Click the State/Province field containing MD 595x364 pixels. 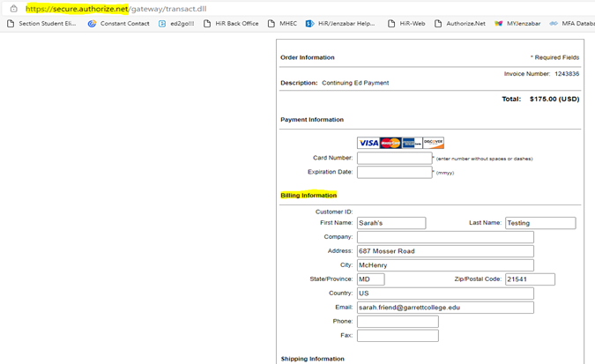tap(371, 279)
